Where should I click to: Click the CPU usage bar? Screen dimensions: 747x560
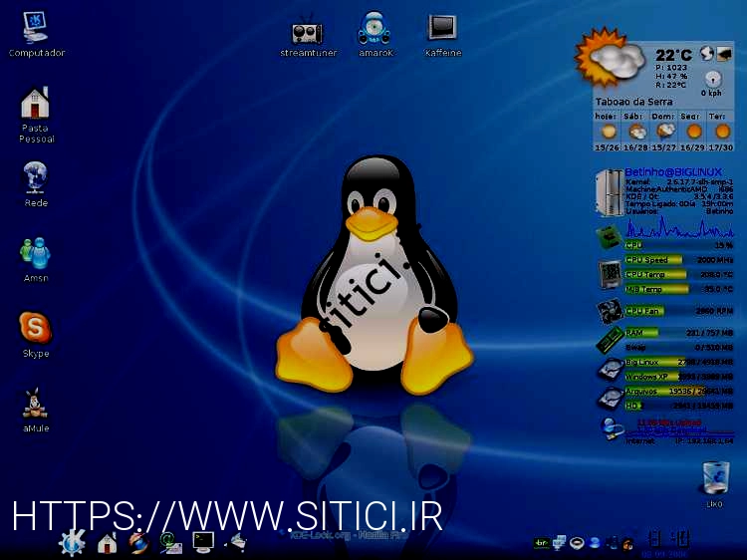[x=679, y=245]
